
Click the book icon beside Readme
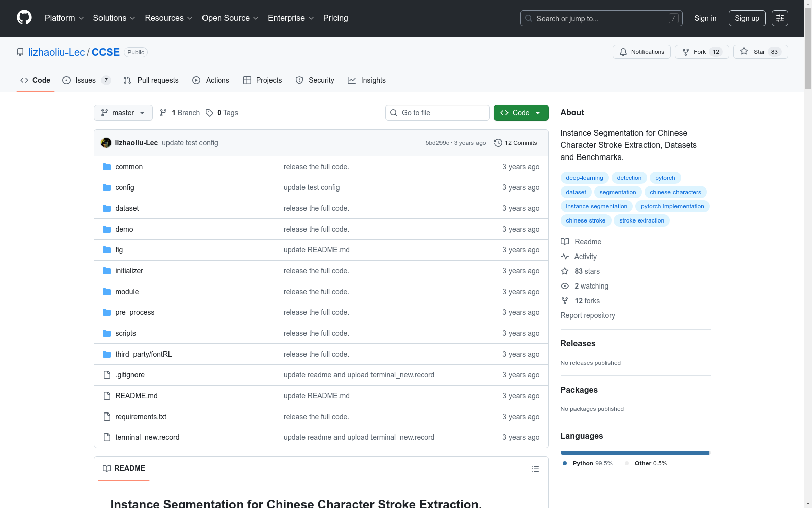[565, 242]
